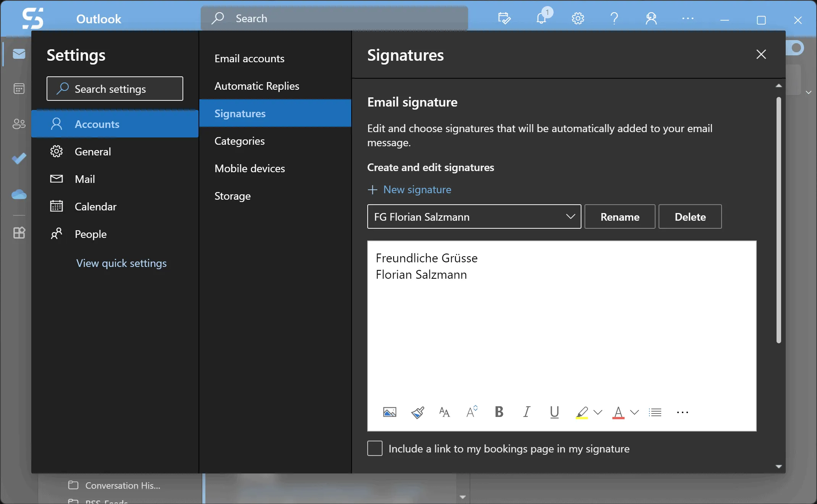Focus the Search settings field
The width and height of the screenshot is (817, 504).
pos(115,89)
